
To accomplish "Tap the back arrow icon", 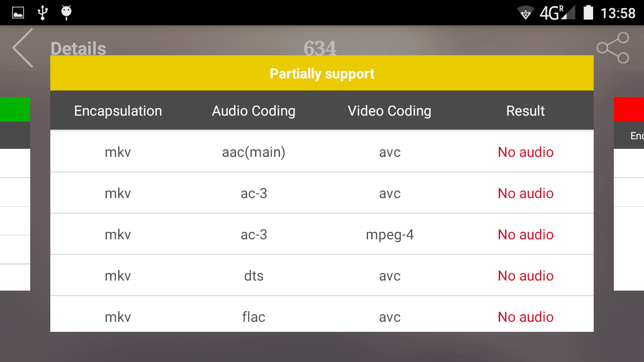I will [23, 48].
